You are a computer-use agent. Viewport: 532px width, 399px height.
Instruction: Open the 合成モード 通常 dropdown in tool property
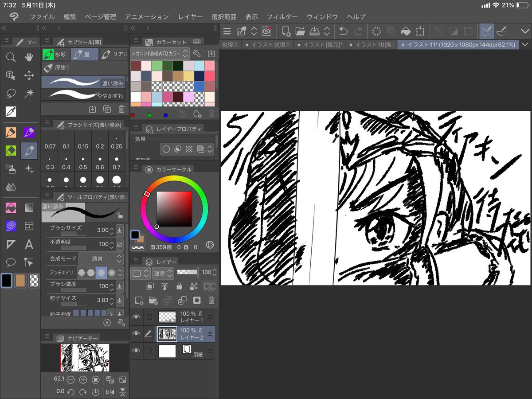point(101,259)
